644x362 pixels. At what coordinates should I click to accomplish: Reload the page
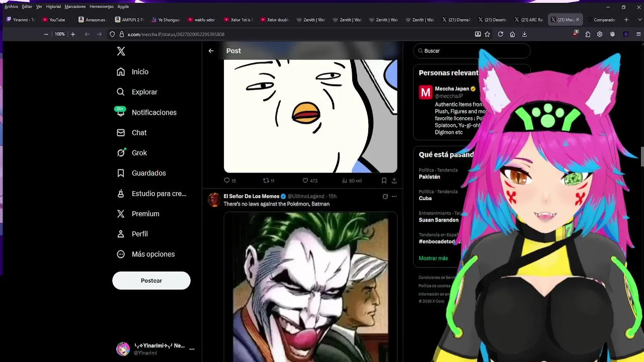pos(500,34)
